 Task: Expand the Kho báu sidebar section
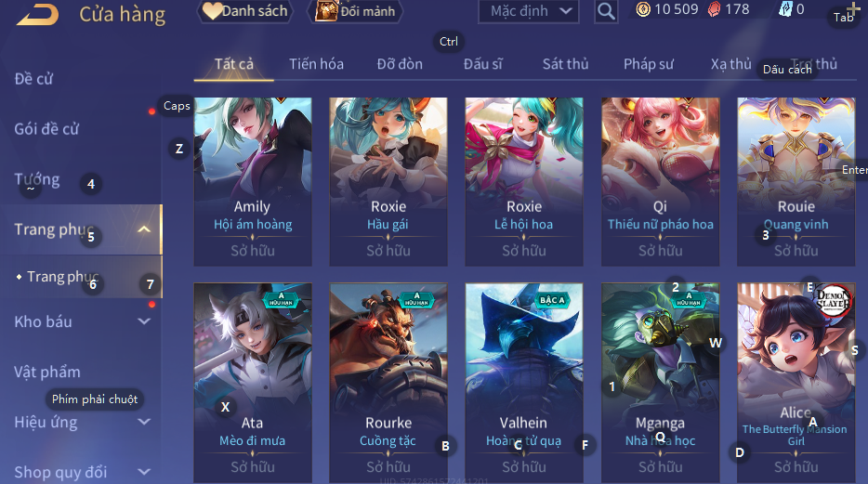coord(144,321)
